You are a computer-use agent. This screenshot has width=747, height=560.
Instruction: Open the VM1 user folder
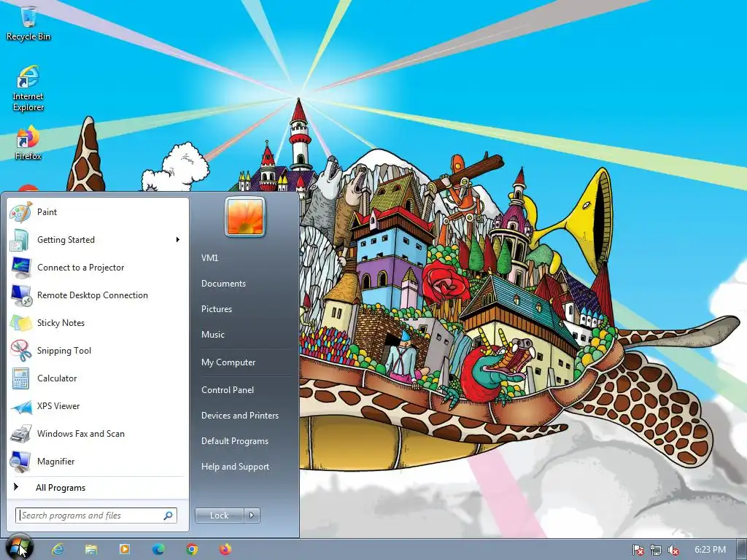coord(209,258)
